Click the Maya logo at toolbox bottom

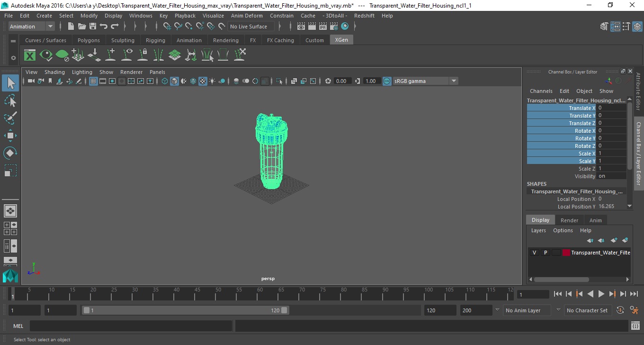click(x=10, y=276)
